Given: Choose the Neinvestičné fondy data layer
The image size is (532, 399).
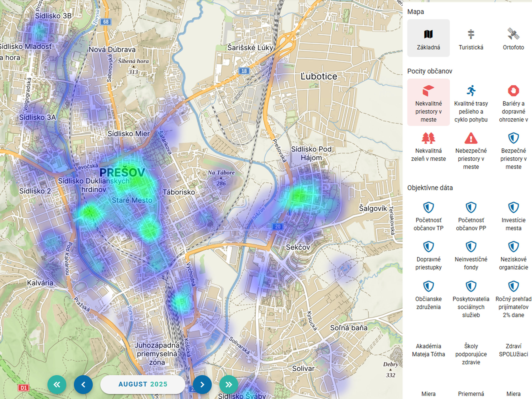Looking at the screenshot, I should [x=471, y=256].
